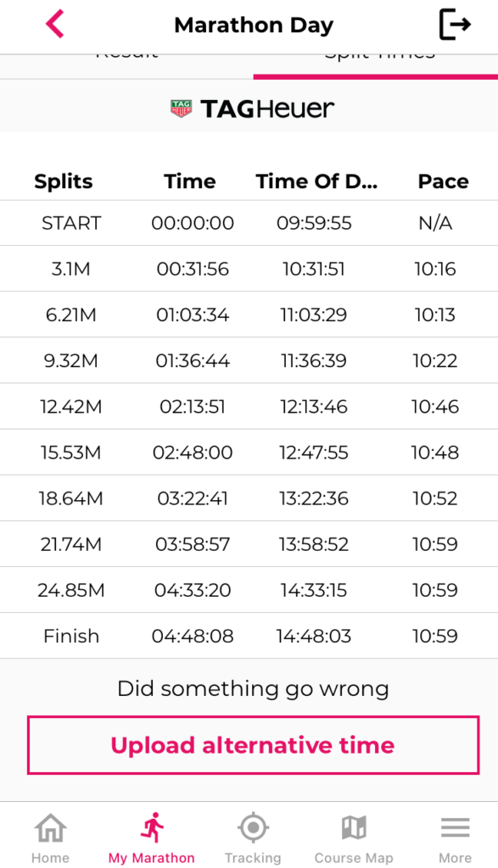Tap the Marathon Day title

coord(254,25)
